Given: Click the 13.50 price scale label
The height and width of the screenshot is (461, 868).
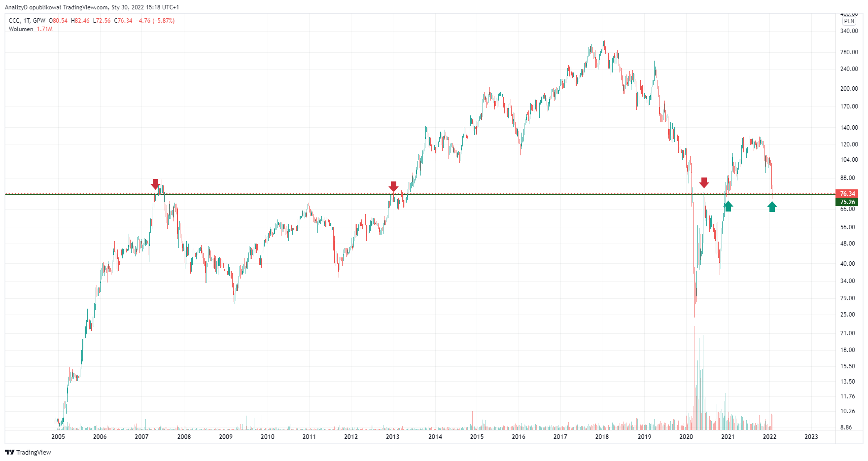Looking at the screenshot, I should pyautogui.click(x=848, y=382).
